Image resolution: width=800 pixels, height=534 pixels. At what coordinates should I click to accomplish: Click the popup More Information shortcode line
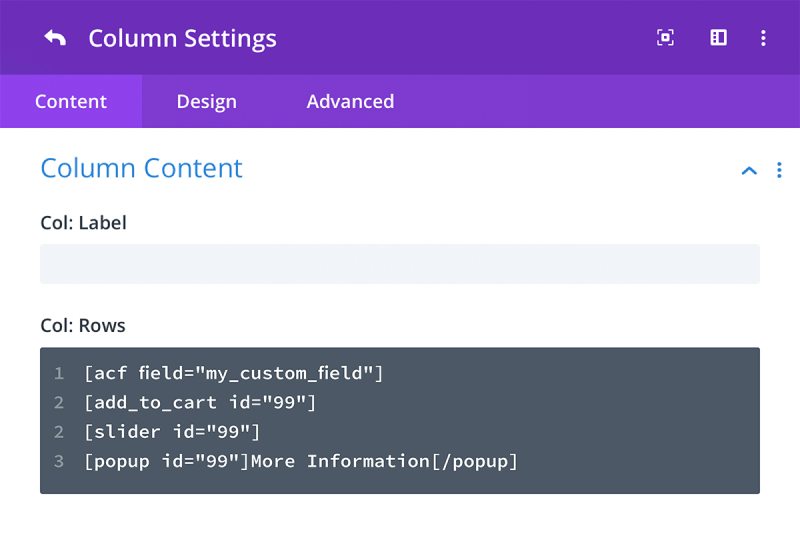click(301, 462)
